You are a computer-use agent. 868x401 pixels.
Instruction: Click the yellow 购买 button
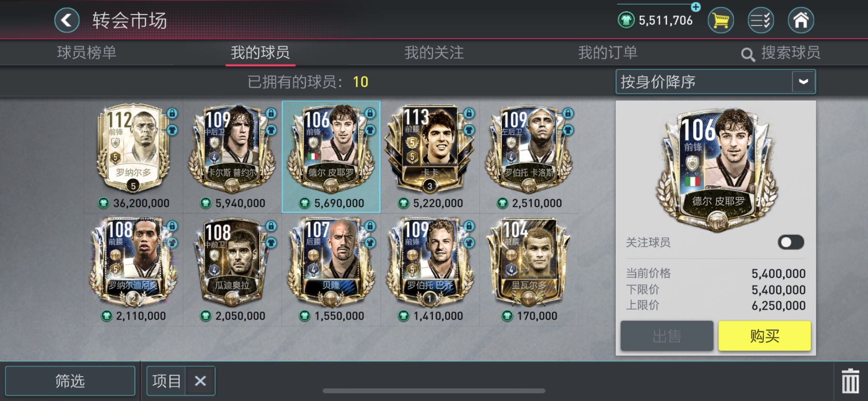point(764,336)
